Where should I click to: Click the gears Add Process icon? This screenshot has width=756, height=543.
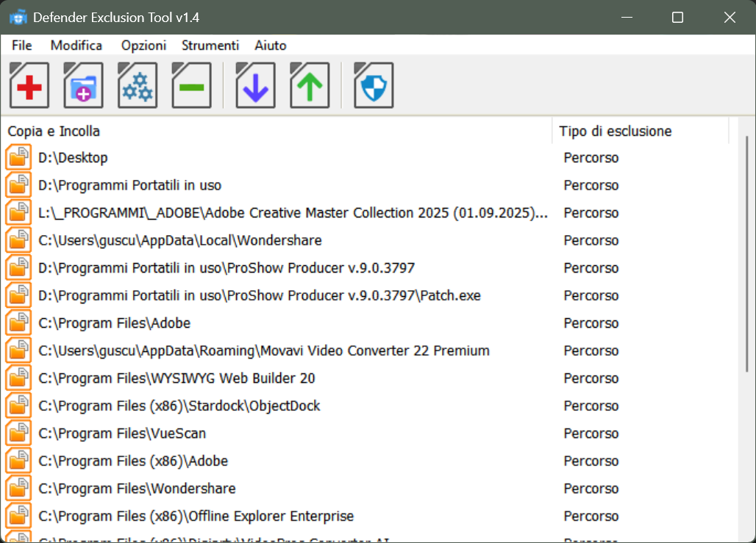point(138,85)
